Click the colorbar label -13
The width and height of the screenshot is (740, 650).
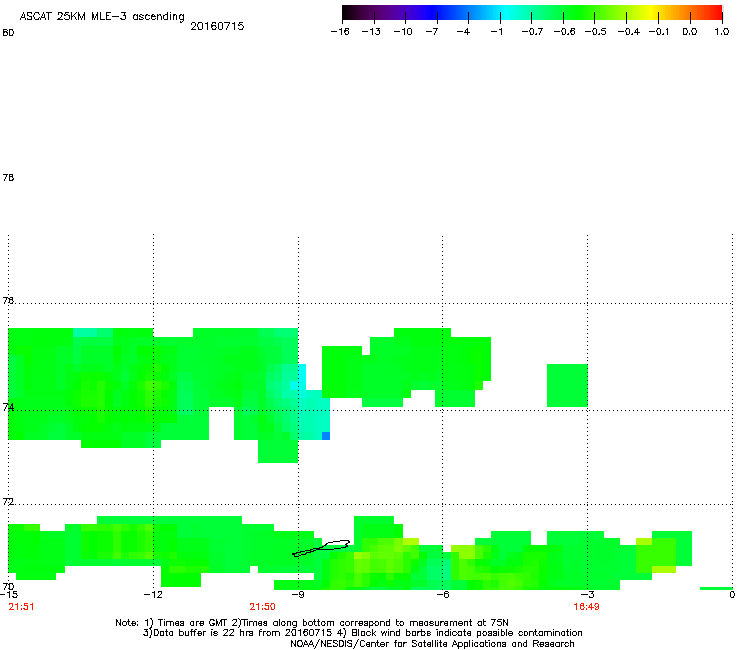[x=371, y=32]
